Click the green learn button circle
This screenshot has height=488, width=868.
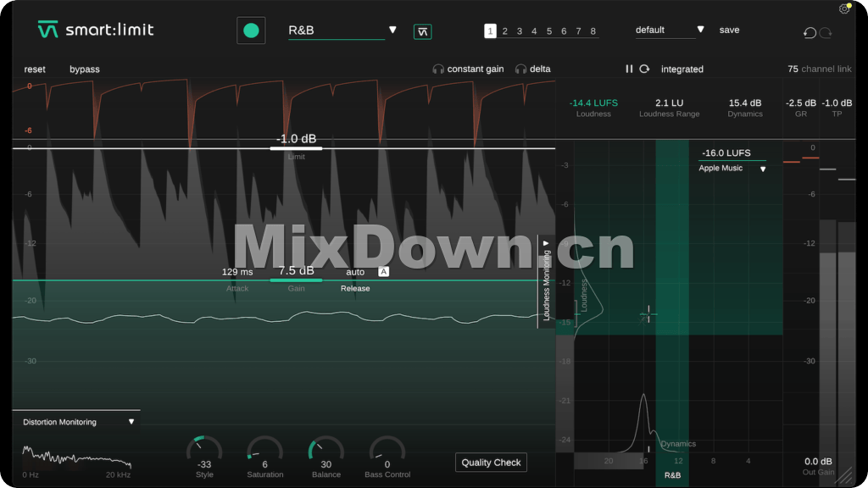pos(251,30)
